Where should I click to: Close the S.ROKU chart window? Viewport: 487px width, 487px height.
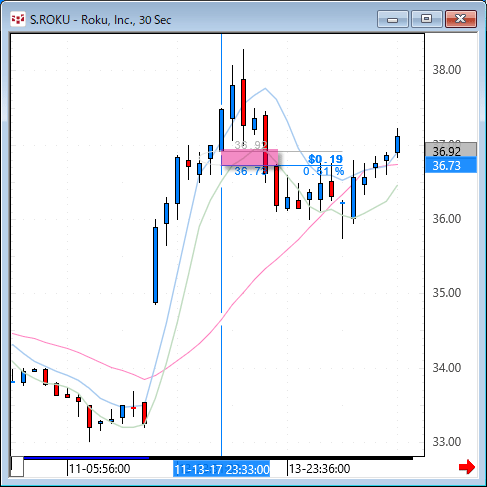pyautogui.click(x=461, y=19)
